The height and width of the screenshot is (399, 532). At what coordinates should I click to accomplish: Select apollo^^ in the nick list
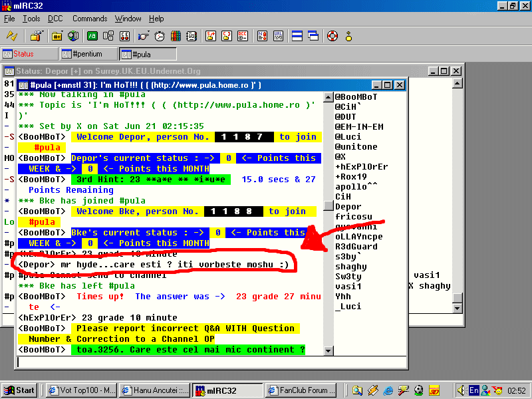coord(356,187)
